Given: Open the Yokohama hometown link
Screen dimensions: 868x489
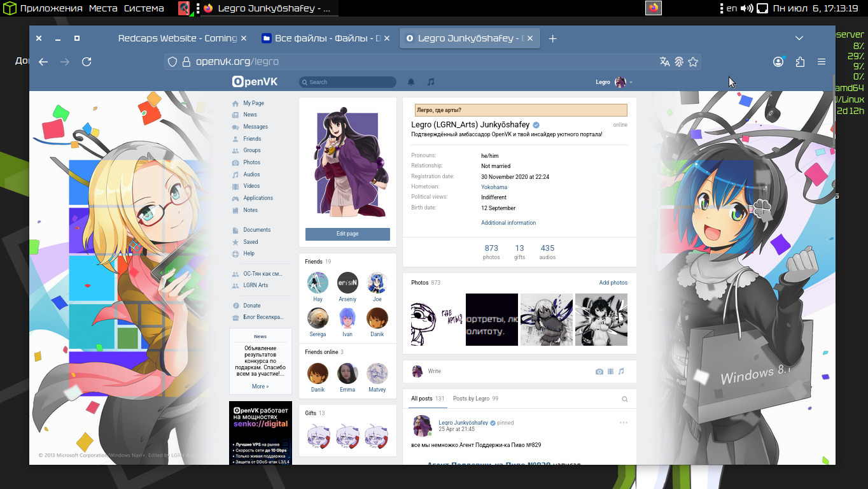Looking at the screenshot, I should click(x=494, y=187).
